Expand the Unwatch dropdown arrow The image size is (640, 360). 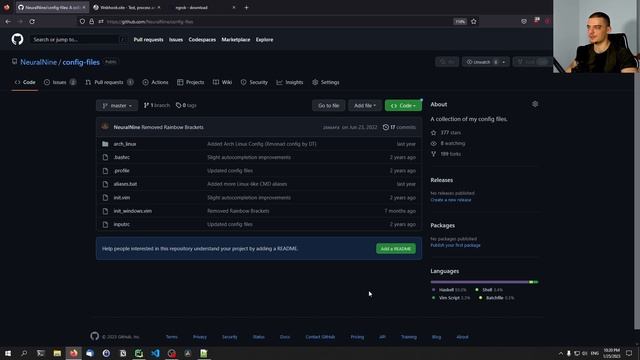point(504,62)
